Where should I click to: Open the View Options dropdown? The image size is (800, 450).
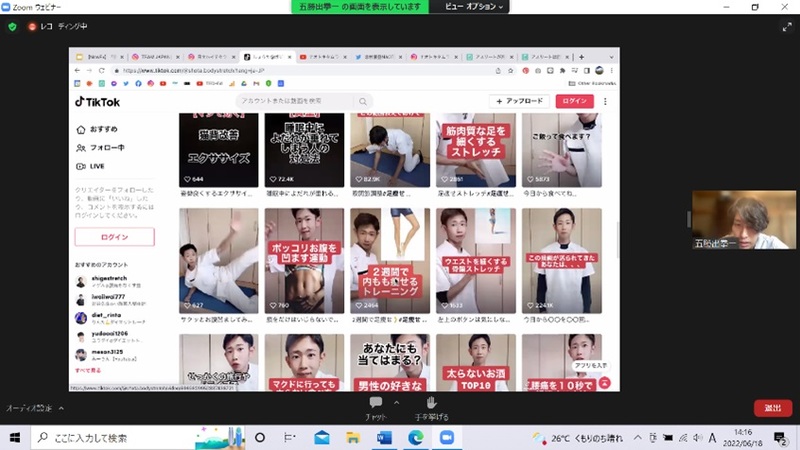point(473,7)
